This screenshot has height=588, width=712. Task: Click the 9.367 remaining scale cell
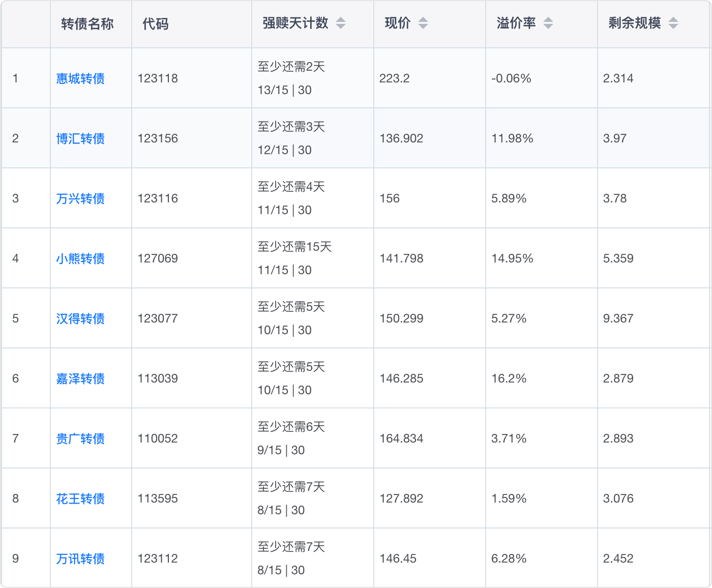pos(618,318)
